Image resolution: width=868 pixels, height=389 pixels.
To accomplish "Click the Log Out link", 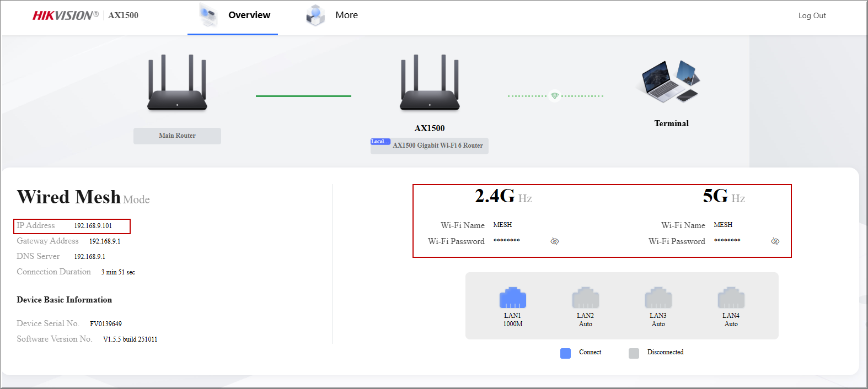I will tap(812, 15).
